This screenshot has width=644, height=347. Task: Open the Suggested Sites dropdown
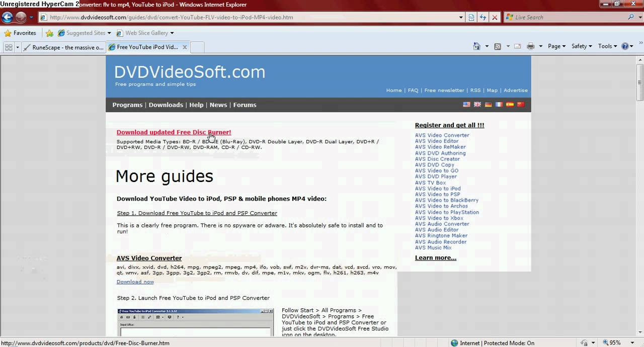click(84, 33)
